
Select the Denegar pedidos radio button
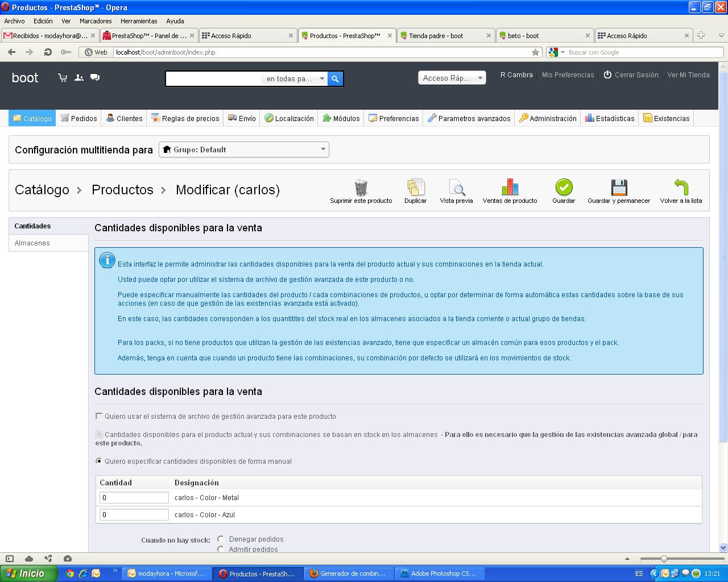coord(221,539)
